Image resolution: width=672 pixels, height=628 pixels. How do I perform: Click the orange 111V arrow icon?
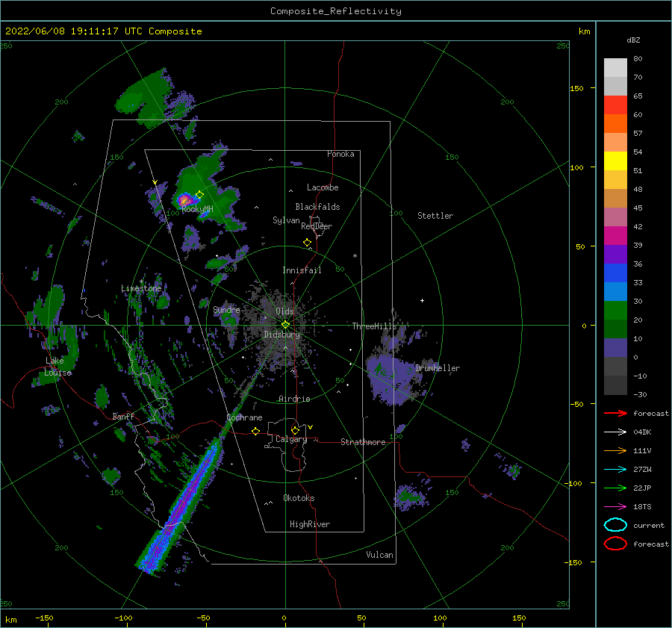pyautogui.click(x=615, y=450)
